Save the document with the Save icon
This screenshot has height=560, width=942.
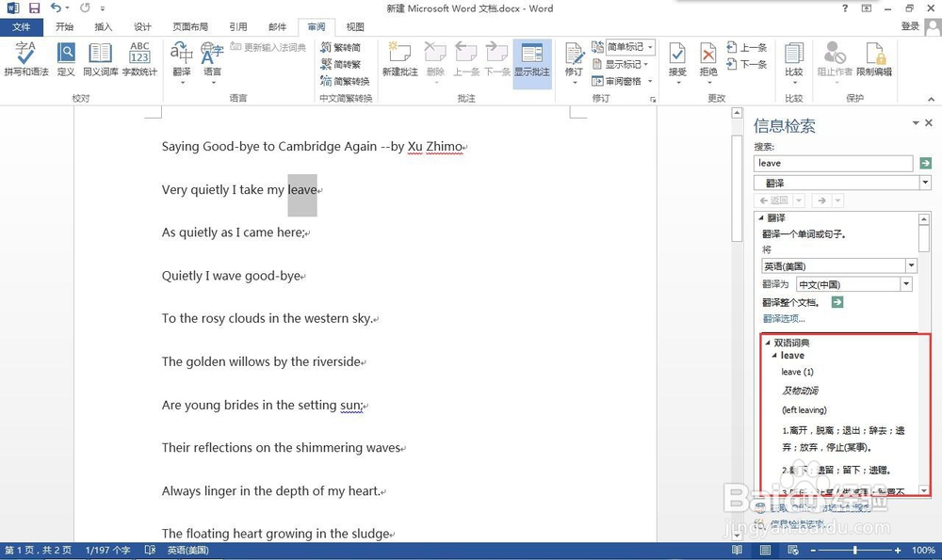34,8
